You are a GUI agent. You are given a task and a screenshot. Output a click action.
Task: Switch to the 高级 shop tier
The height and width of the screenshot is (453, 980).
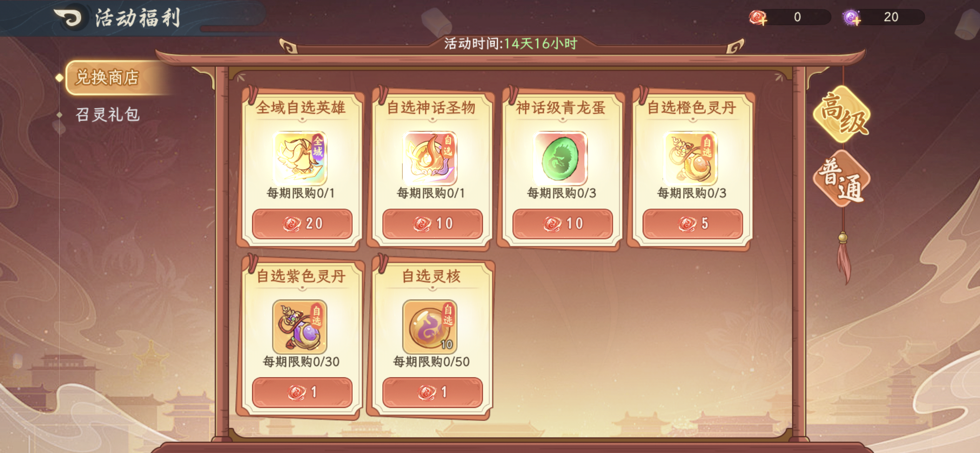click(x=842, y=114)
